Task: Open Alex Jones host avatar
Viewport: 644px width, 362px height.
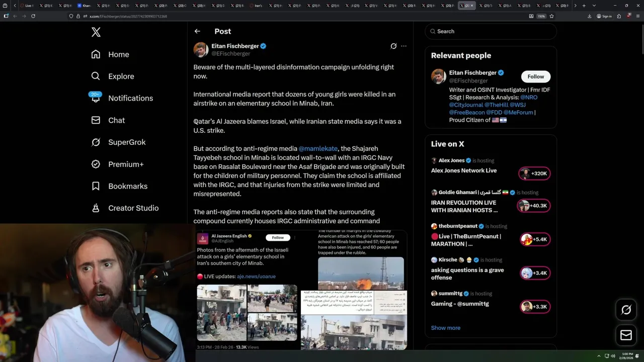Action: pos(434,160)
